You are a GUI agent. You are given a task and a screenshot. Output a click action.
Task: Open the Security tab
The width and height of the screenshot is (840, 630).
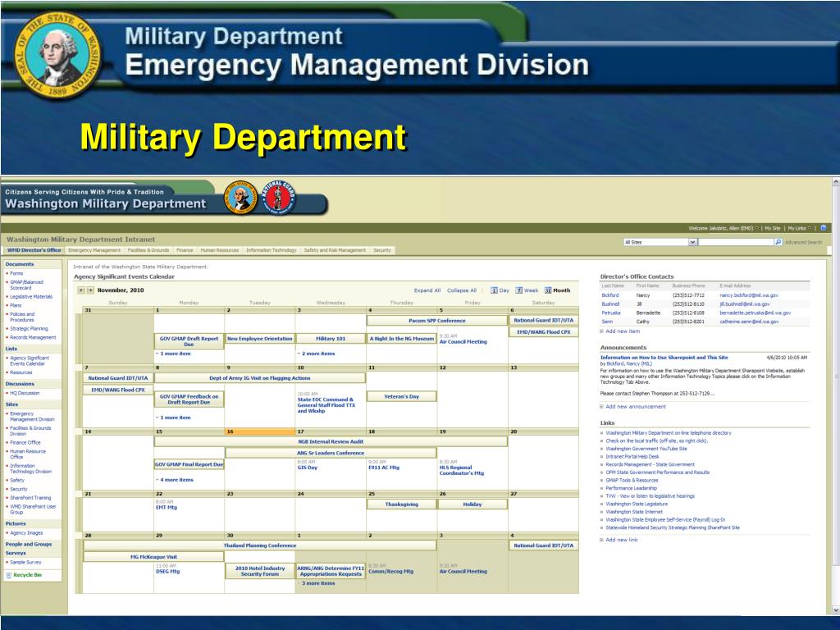point(382,250)
